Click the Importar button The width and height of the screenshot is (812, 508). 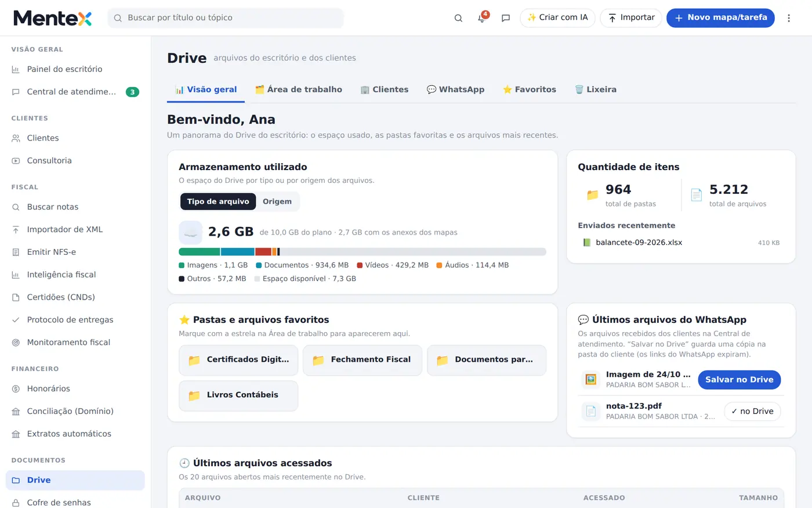coord(631,18)
